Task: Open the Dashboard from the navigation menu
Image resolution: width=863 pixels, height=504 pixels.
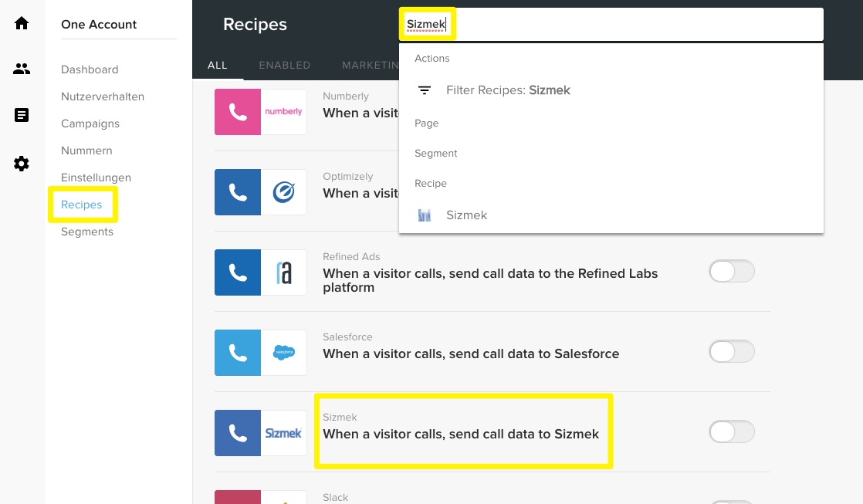Action: pos(90,69)
